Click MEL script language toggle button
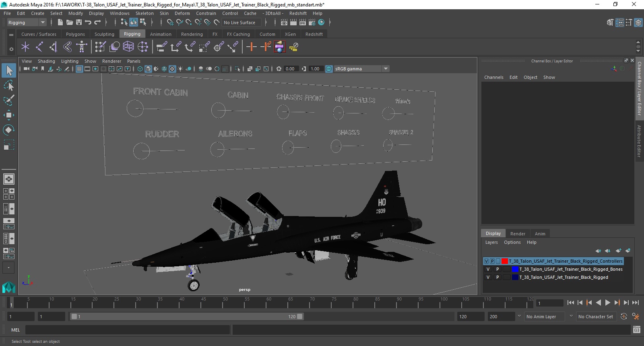 click(15, 330)
